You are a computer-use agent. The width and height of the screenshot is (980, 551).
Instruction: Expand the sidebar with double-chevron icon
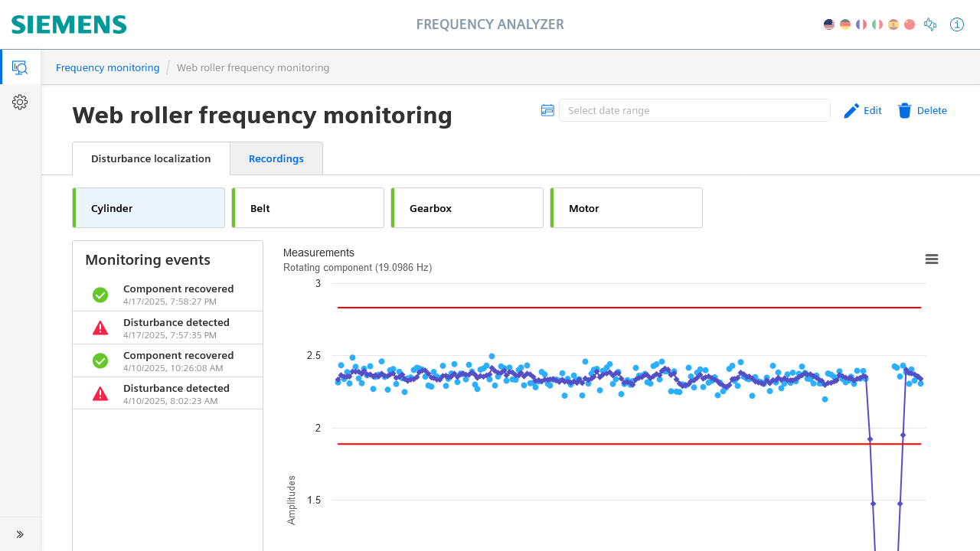pos(20,534)
